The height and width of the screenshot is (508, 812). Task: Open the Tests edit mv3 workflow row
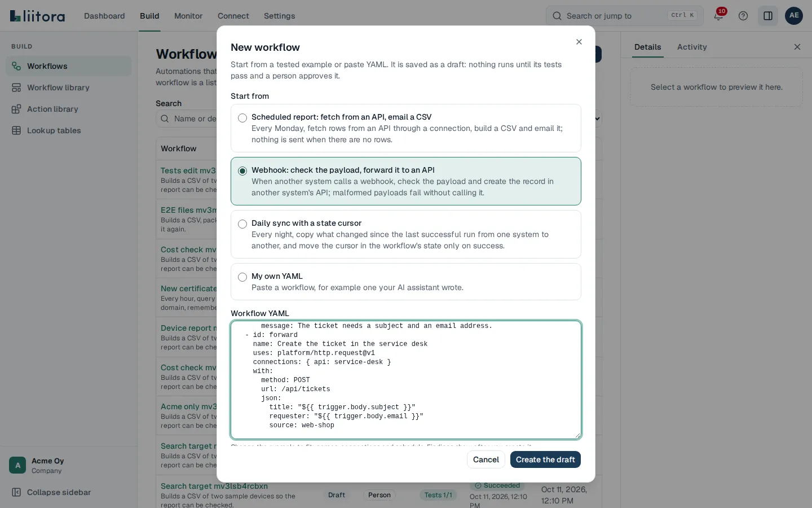[x=188, y=170]
